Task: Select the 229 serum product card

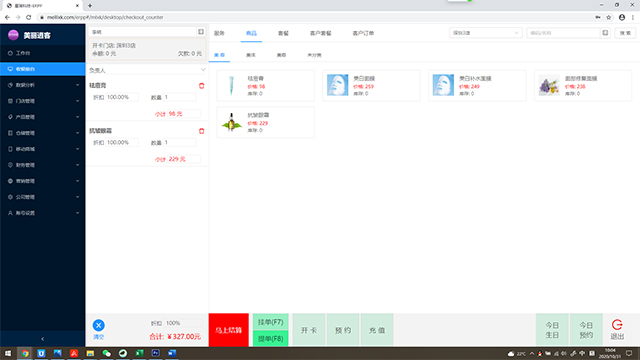Action: pos(265,122)
